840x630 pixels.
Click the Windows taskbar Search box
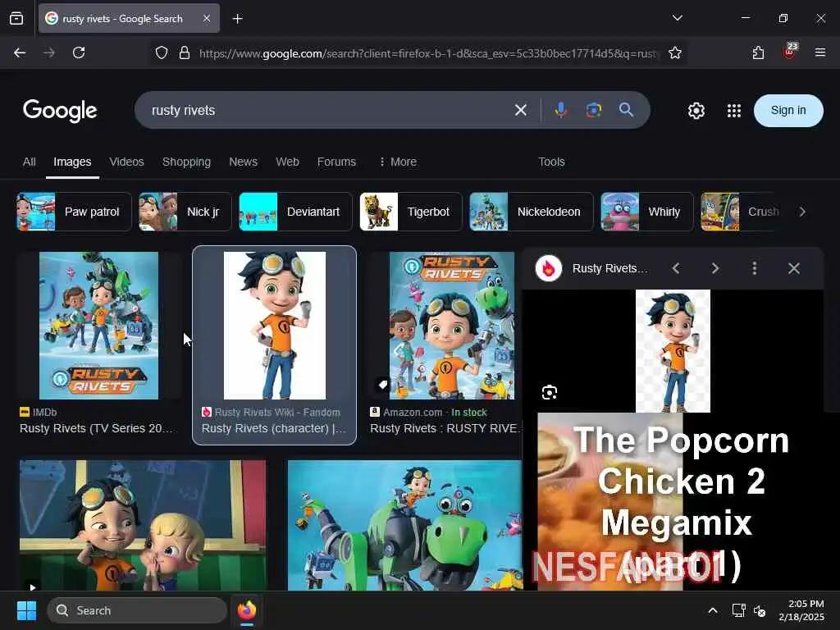137,610
